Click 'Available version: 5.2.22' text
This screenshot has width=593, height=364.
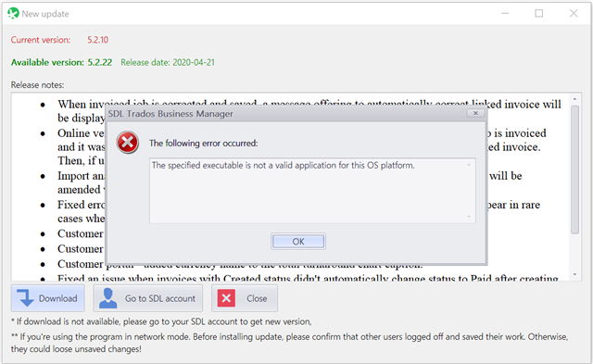pos(61,62)
